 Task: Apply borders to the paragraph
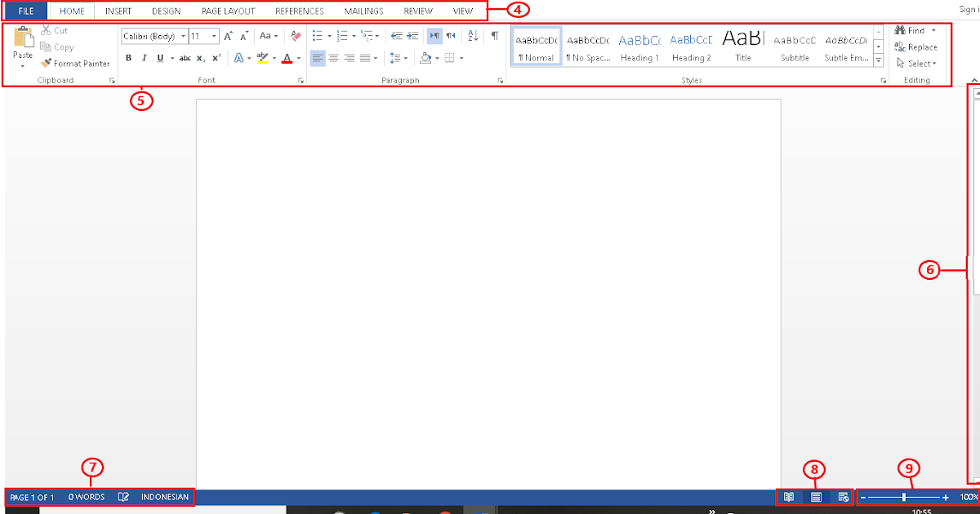pos(449,58)
